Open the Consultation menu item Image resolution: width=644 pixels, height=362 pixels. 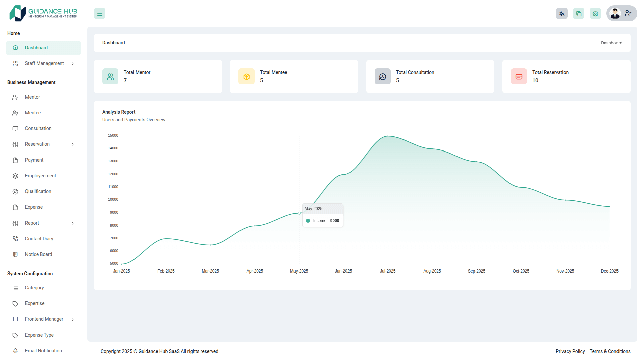(x=38, y=128)
